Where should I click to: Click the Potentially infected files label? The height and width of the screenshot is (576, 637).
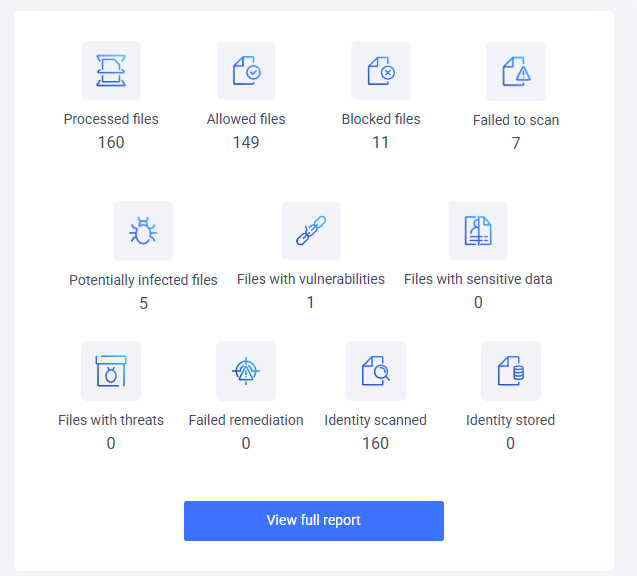143,280
